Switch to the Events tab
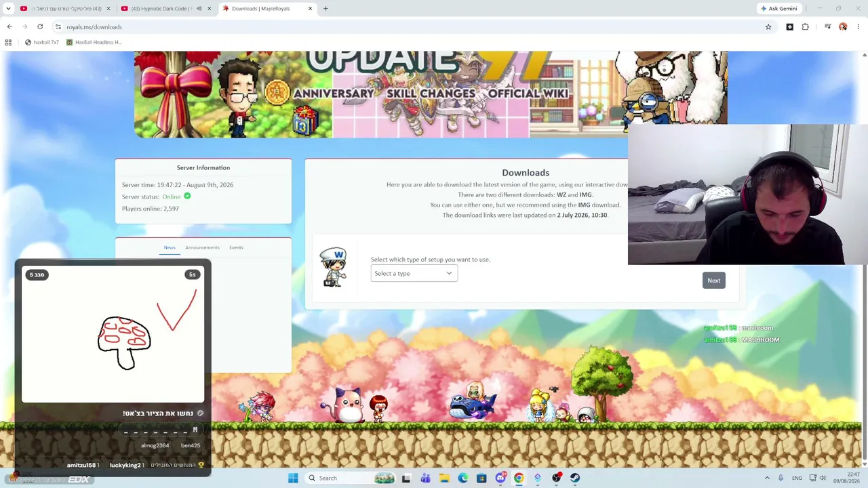The image size is (868, 488). tap(236, 247)
